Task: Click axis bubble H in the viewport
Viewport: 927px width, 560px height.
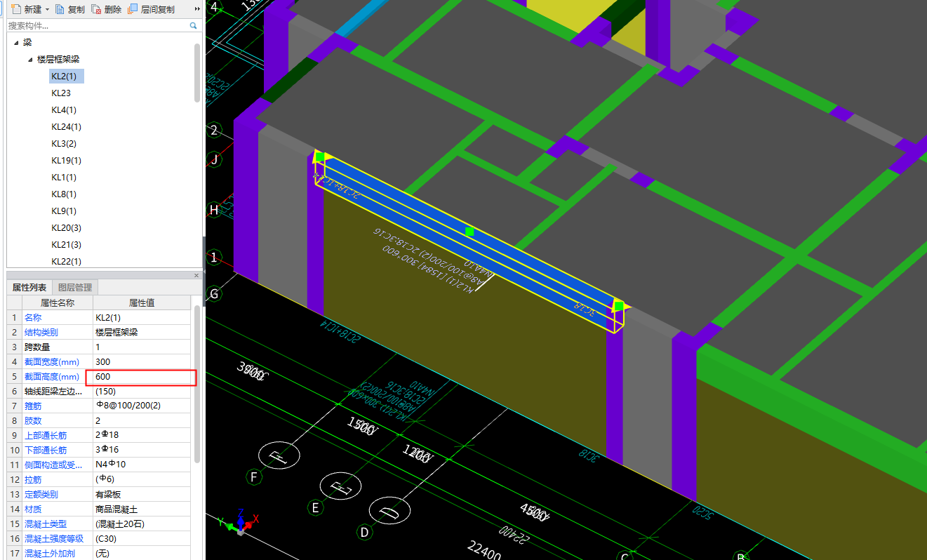Action: pos(213,209)
